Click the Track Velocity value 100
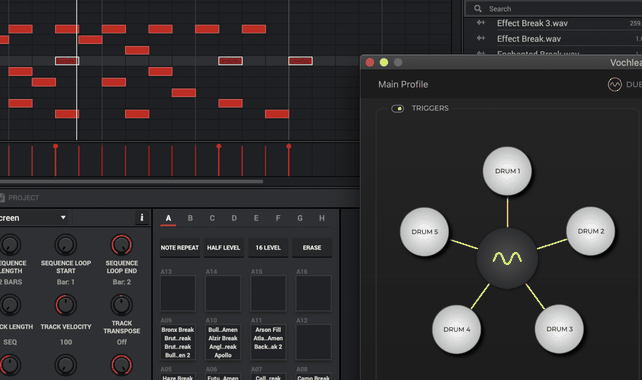Image resolution: width=642 pixels, height=380 pixels. 66,342
